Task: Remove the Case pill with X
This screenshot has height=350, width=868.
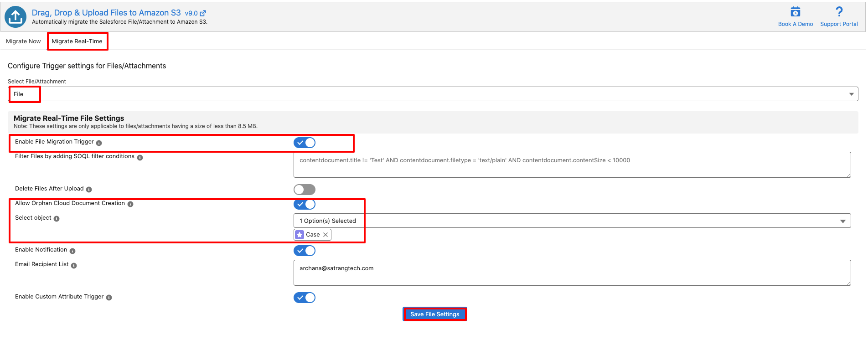Action: 325,235
